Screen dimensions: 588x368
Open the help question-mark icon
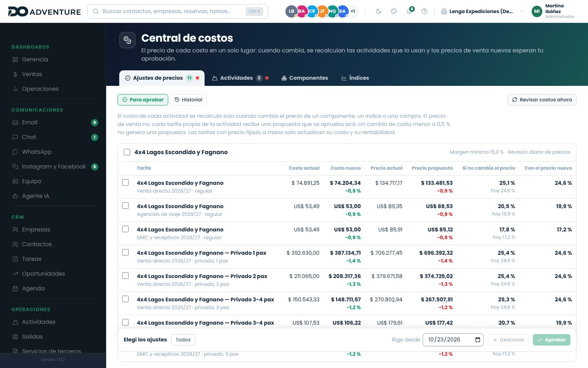pos(424,11)
